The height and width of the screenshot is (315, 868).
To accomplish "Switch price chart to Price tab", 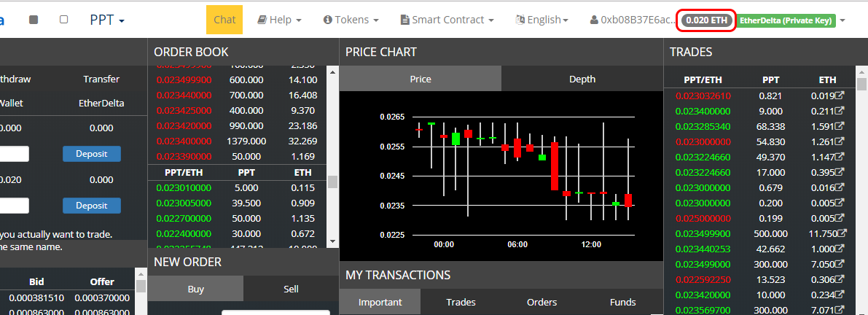I will (421, 79).
